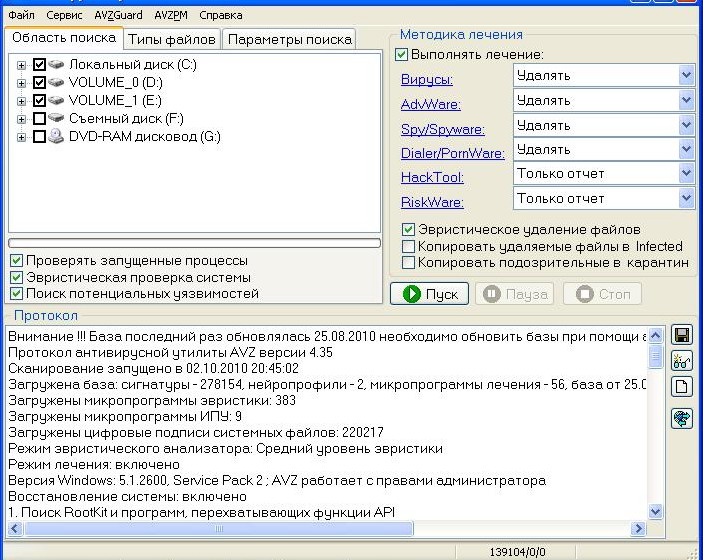Check the DVD-RAM дисковод (G:) checkbox
Viewport: 703px width, 560px height.
39,136
